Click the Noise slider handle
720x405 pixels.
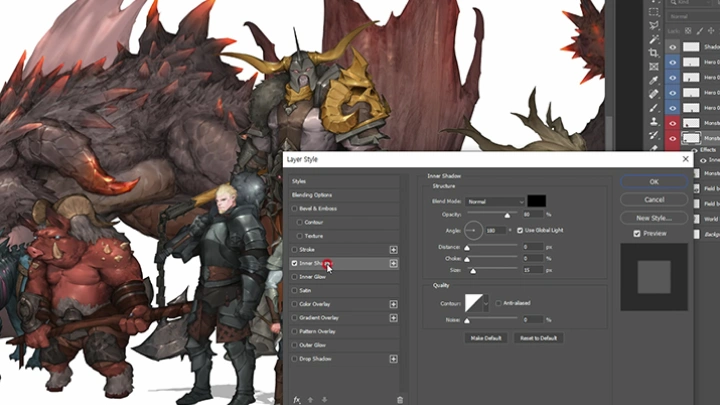coord(467,321)
